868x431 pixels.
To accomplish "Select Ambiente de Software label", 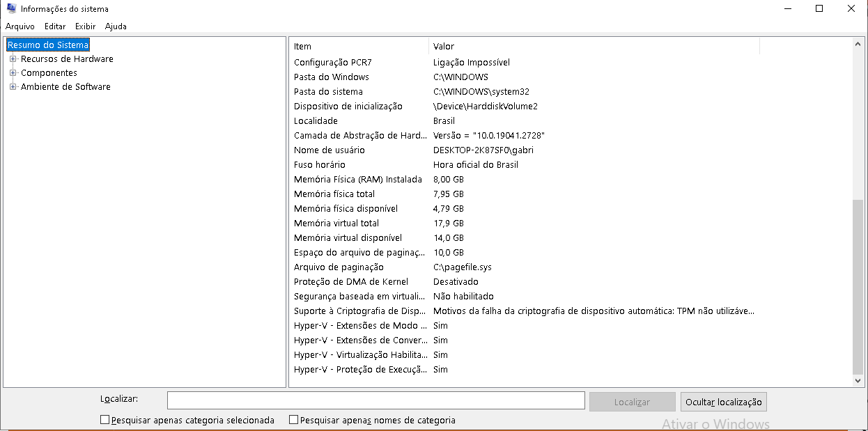I will point(65,87).
